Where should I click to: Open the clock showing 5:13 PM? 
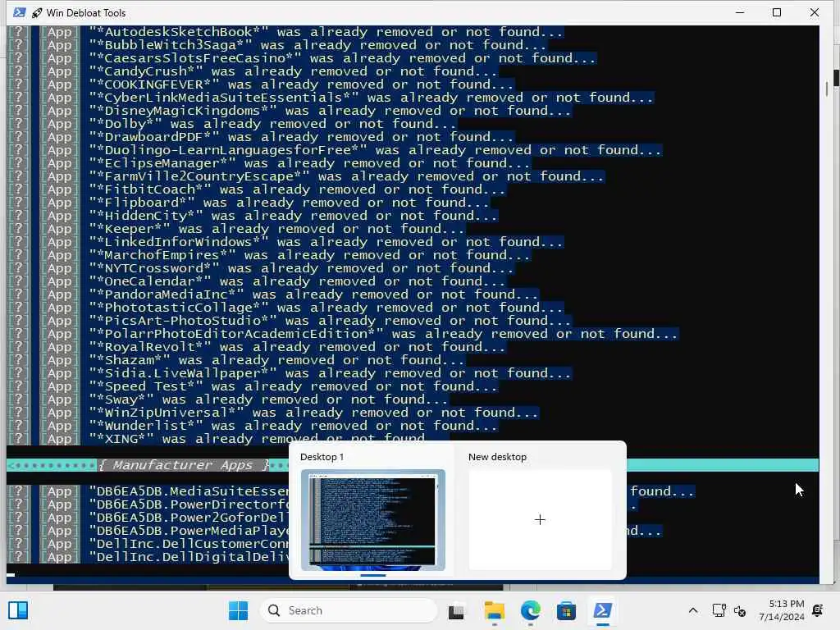coord(782,610)
